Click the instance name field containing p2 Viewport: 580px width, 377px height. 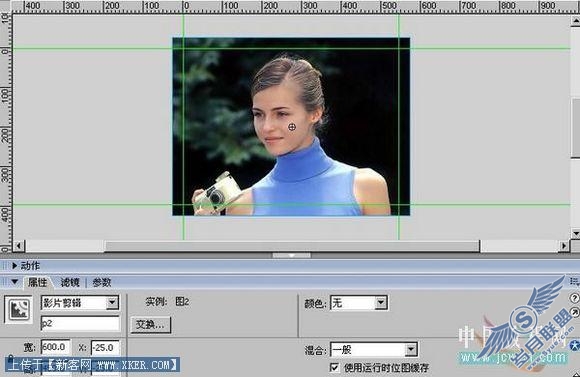tap(80, 323)
